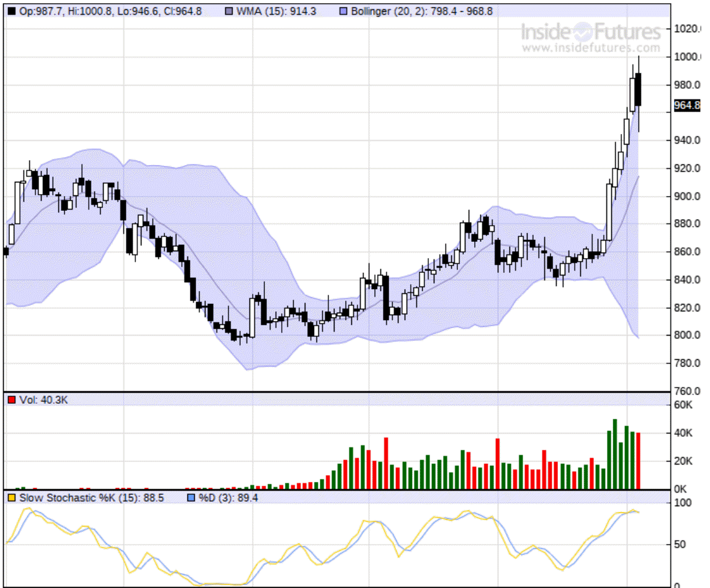Screen dimensions: 710x588
Task: Click the latest red volume bar
Action: (x=639, y=461)
